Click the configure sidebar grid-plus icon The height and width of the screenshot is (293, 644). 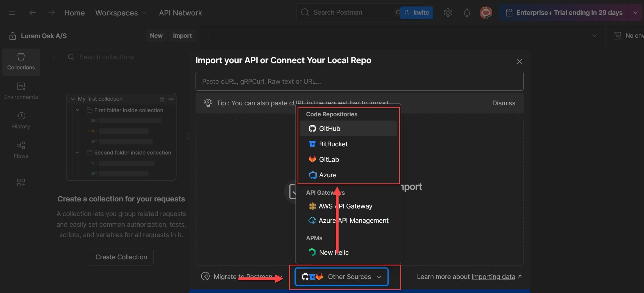point(21,183)
